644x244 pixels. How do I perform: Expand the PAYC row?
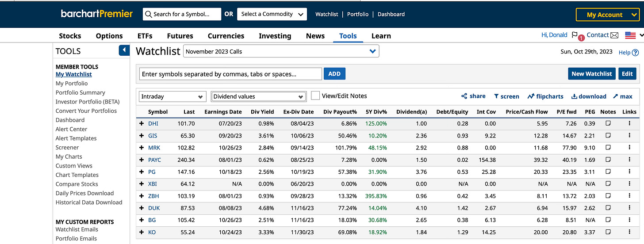point(142,160)
